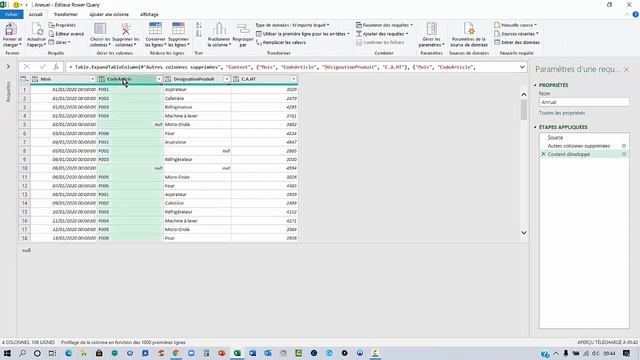Close the Paramètres d'une requête pane
Image resolution: width=640 pixels, height=360 pixels.
(627, 70)
